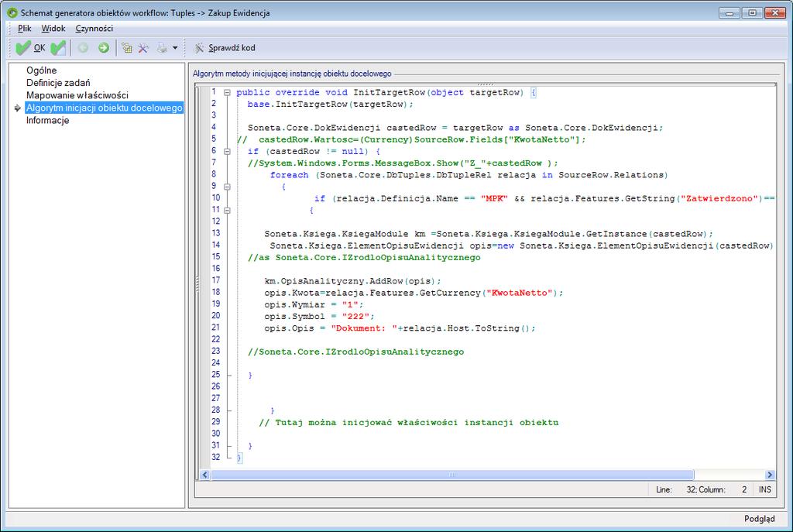Open the printer dropdown arrow
Screen dimensions: 793x532
(175, 48)
